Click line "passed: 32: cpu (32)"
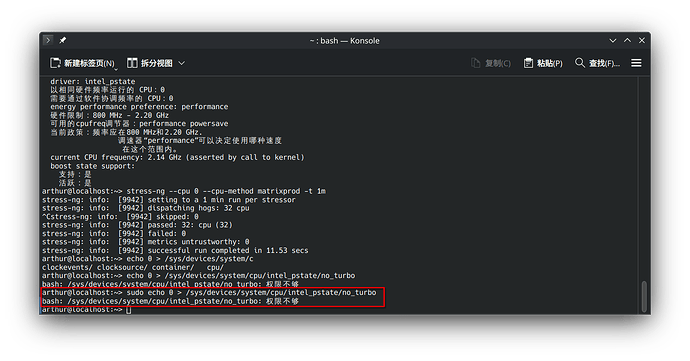Image resolution: width=690 pixels, height=361 pixels. coord(137,225)
